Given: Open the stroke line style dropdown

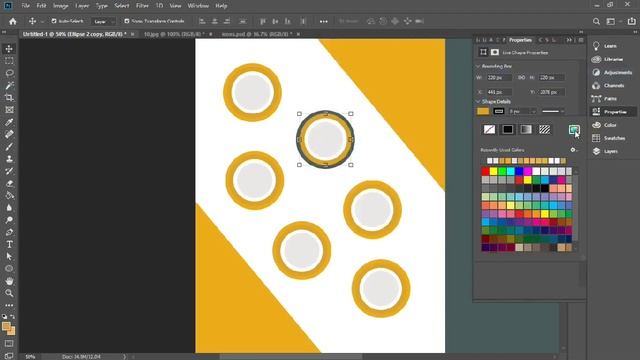Looking at the screenshot, I should [553, 111].
